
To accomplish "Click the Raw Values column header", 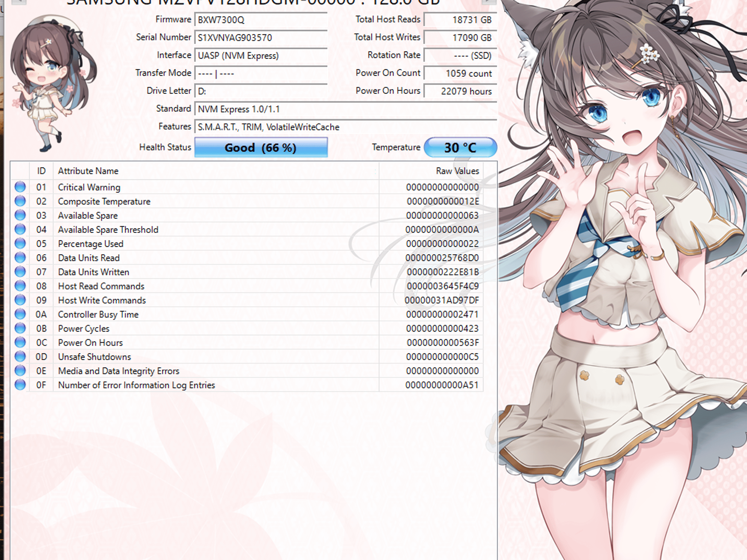I will click(x=431, y=171).
